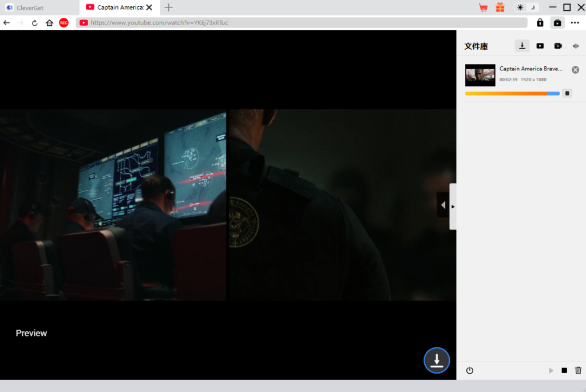Click the red REC record button
Screen dimensions: 586x392
pos(64,23)
